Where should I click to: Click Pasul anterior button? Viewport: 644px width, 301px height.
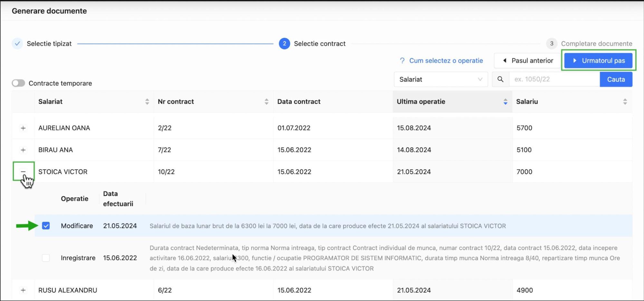tap(528, 61)
